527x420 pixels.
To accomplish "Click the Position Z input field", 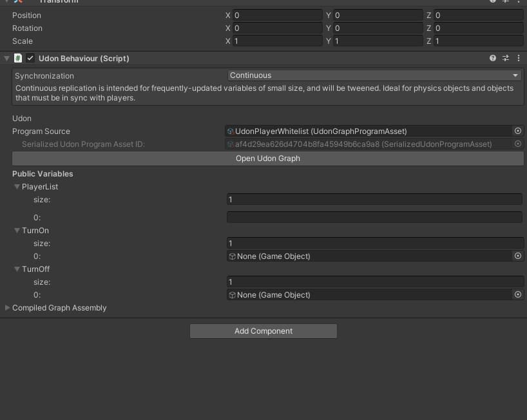I will click(479, 15).
